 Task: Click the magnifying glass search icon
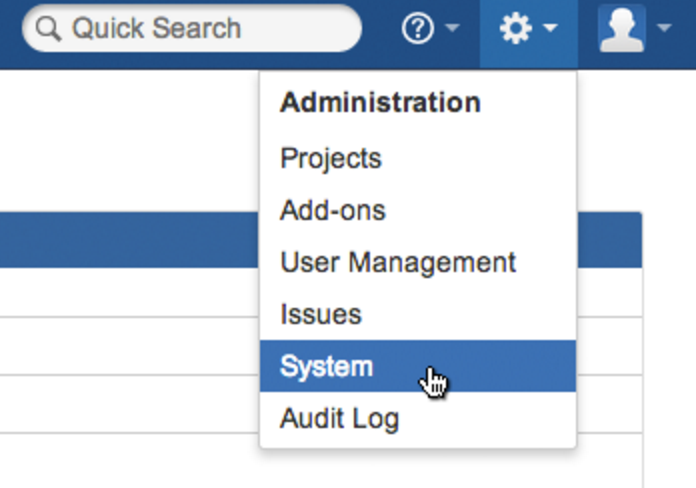[x=48, y=29]
